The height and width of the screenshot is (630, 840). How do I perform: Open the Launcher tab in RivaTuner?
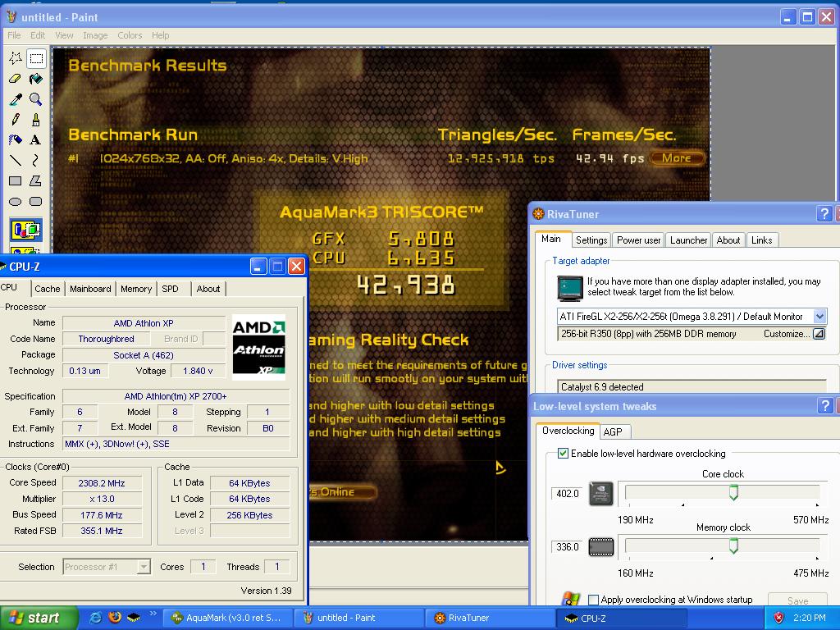[689, 240]
